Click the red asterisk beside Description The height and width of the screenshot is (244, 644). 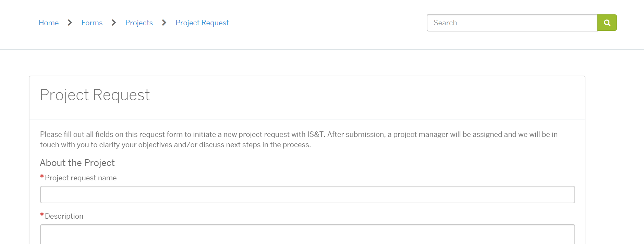pyautogui.click(x=42, y=215)
